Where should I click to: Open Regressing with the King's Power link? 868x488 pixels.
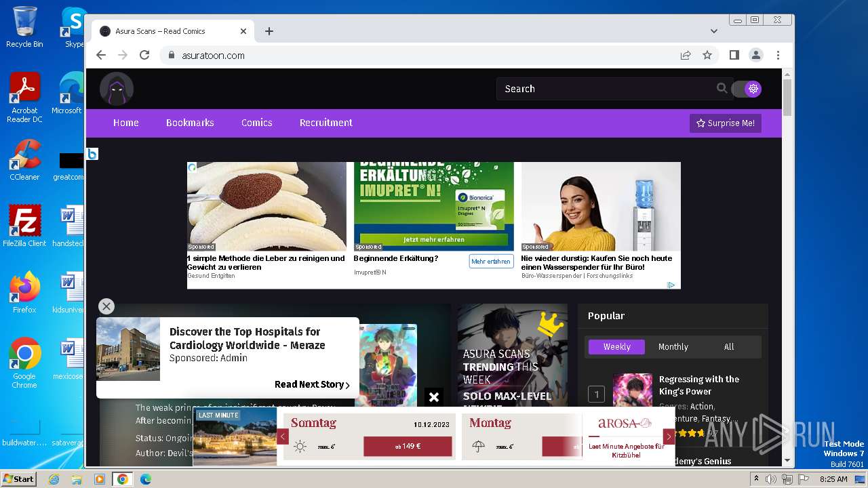pyautogui.click(x=699, y=385)
